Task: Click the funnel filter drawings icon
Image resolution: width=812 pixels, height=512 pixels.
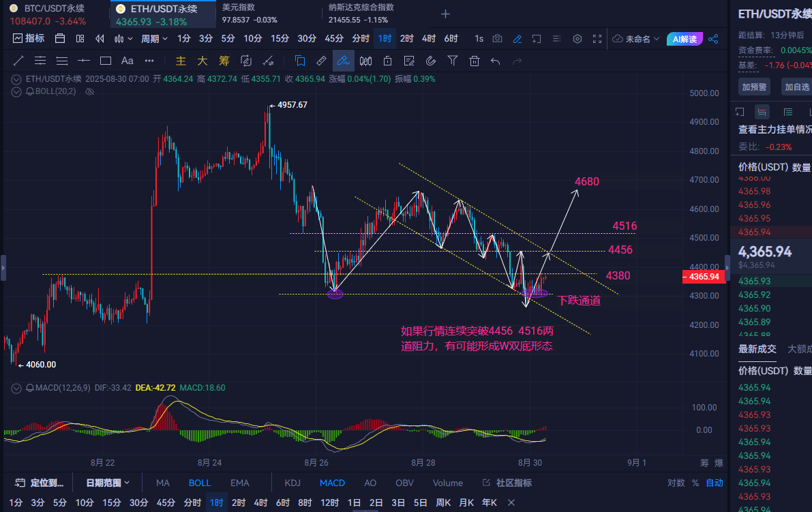Action: pos(453,61)
